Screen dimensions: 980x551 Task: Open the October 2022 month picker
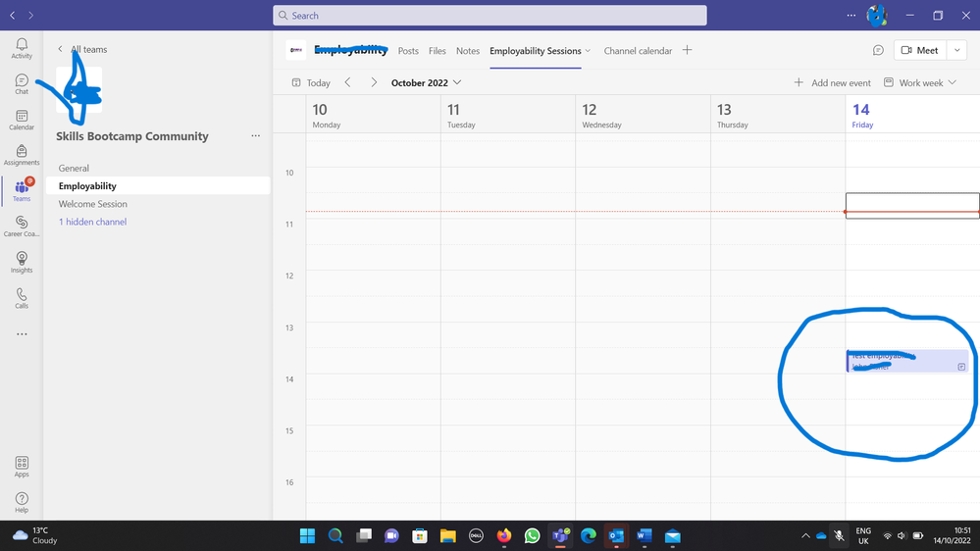427,82
